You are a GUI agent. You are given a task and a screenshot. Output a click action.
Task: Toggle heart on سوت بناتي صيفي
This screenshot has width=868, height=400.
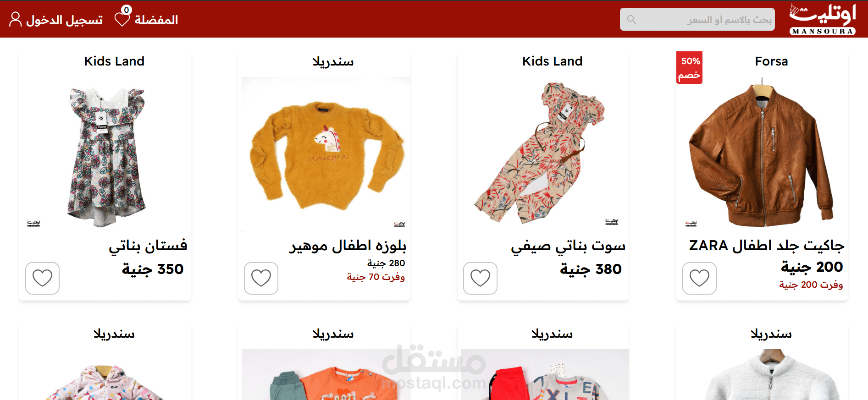pos(480,278)
